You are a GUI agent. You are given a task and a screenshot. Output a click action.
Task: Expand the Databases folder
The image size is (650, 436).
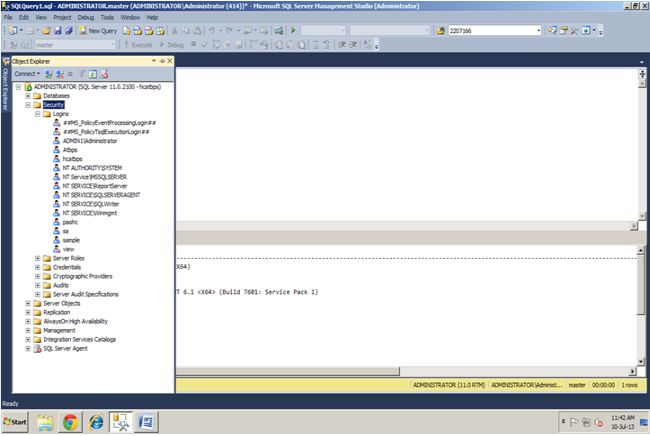(x=28, y=96)
